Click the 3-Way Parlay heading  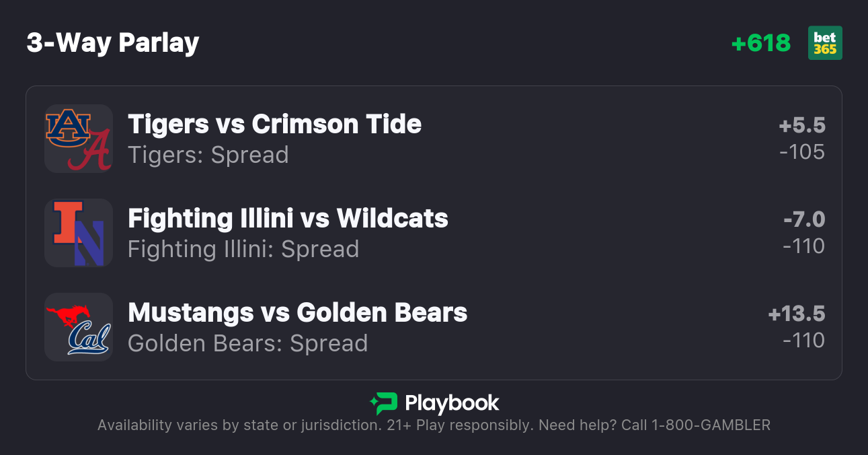(113, 43)
